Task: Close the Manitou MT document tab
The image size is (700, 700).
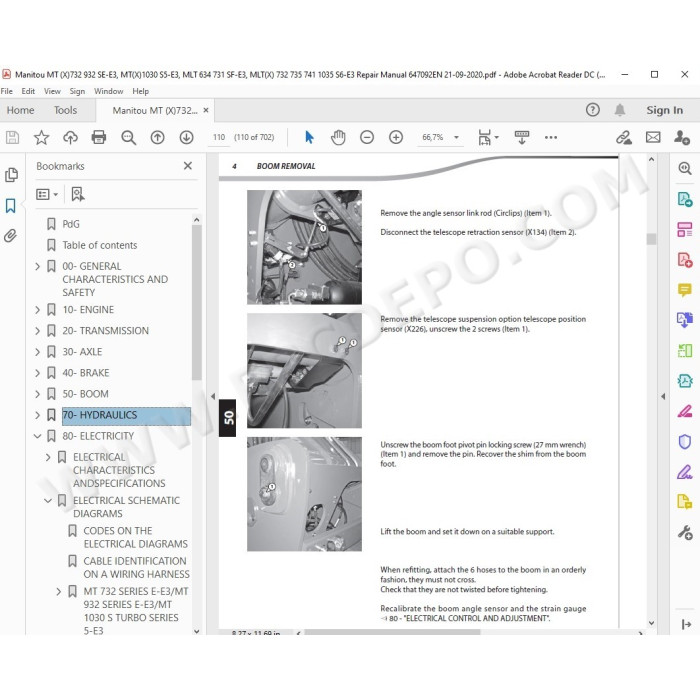Action: click(x=206, y=110)
